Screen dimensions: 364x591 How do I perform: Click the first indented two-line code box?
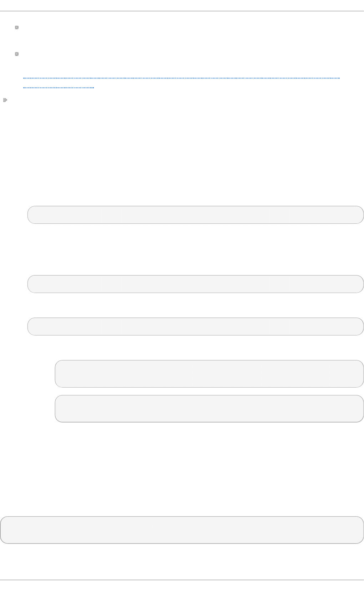tap(209, 374)
